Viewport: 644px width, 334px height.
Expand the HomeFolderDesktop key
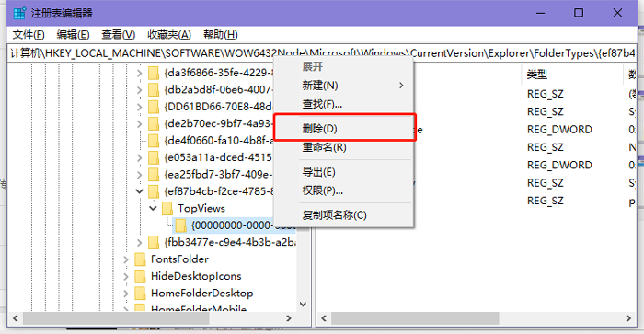coord(126,294)
